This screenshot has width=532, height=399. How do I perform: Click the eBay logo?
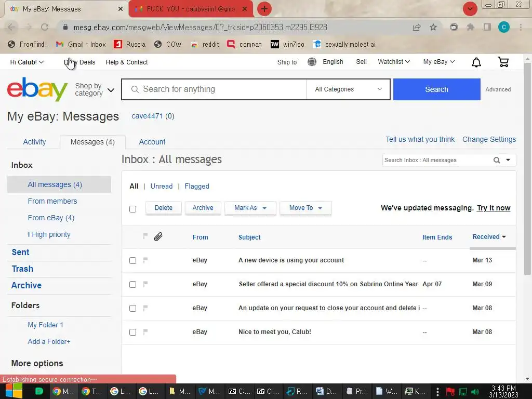[37, 89]
